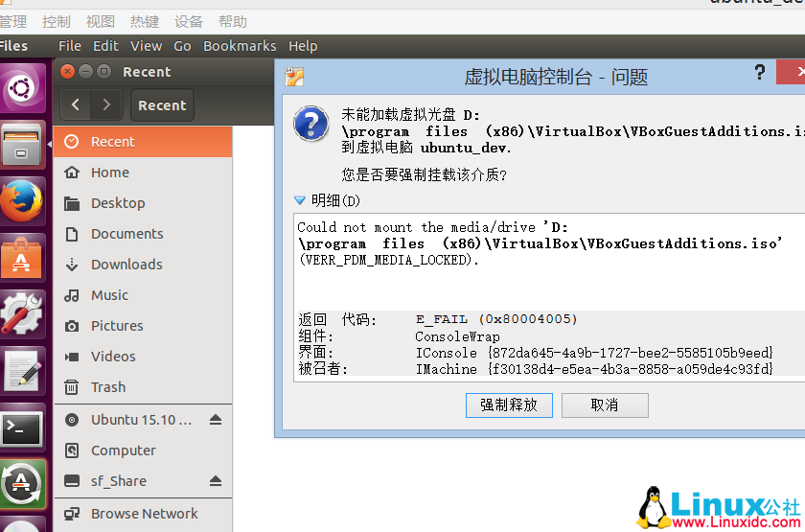The height and width of the screenshot is (532, 805).
Task: Open the Help menu in Files
Action: click(303, 46)
